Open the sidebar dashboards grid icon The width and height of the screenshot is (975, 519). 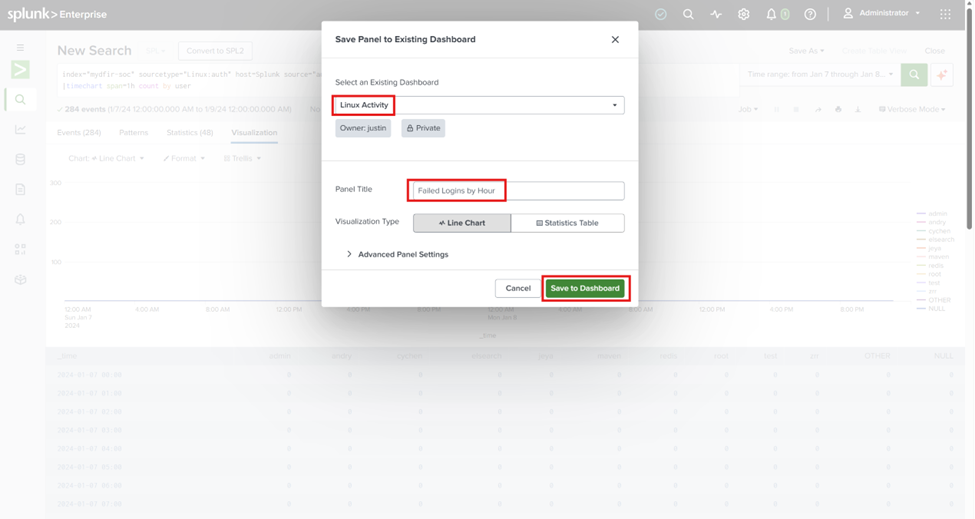[x=21, y=249]
